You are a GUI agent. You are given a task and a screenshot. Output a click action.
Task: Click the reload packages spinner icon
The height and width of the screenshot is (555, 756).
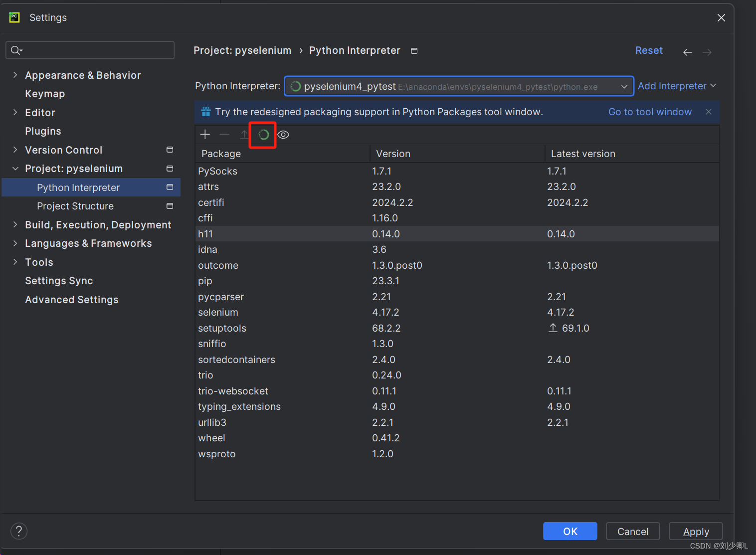(x=263, y=135)
